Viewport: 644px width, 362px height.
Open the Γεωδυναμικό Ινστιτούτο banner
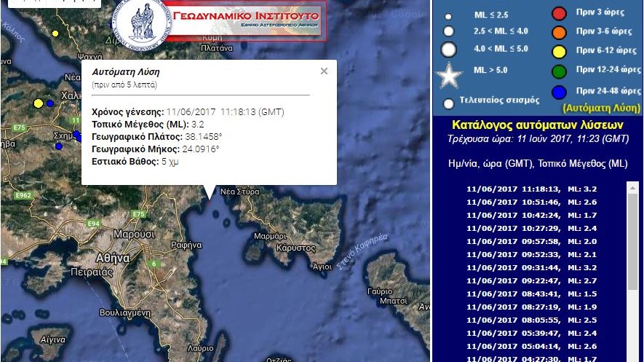(246, 20)
